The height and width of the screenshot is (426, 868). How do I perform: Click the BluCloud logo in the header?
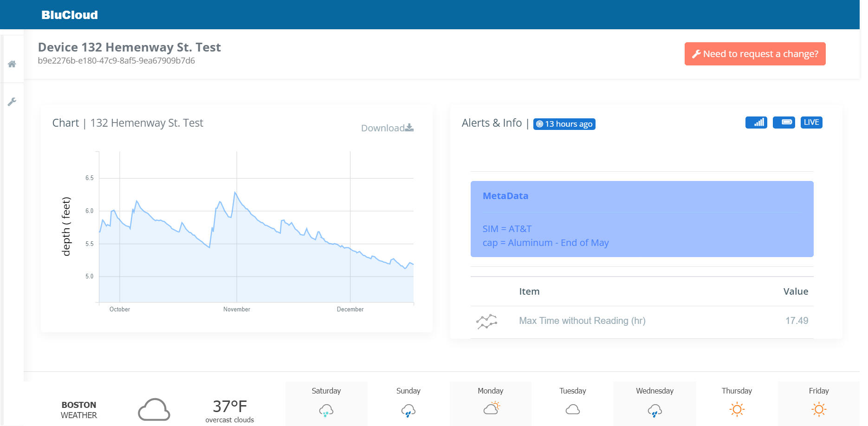(70, 14)
